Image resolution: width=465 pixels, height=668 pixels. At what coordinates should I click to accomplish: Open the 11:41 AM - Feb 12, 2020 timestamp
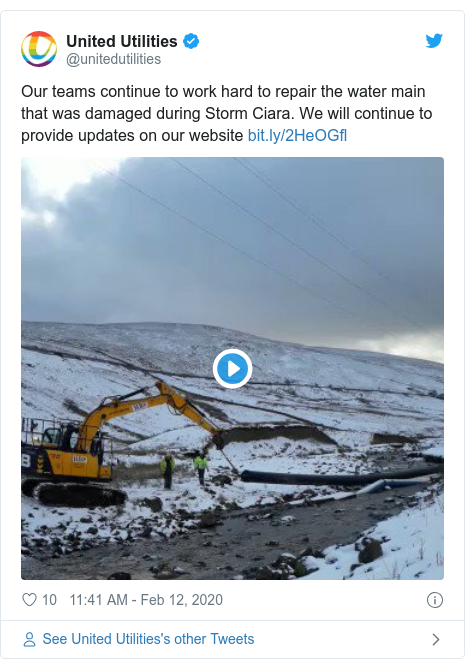146,600
